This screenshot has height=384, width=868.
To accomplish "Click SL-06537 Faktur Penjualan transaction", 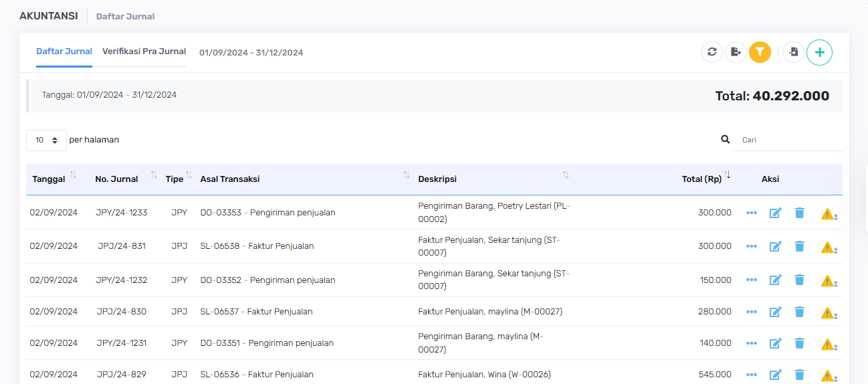I will pyautogui.click(x=256, y=312).
